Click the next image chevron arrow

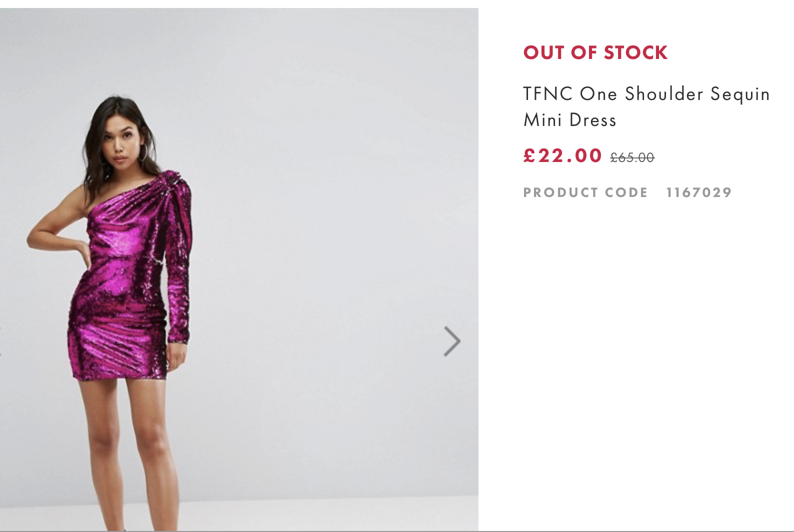[451, 341]
